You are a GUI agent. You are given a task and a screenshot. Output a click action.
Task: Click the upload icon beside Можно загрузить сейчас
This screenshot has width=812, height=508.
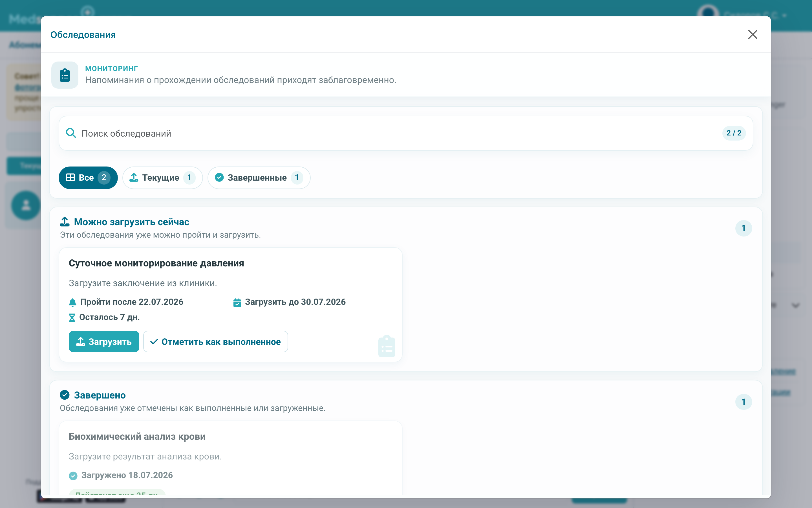click(x=65, y=222)
